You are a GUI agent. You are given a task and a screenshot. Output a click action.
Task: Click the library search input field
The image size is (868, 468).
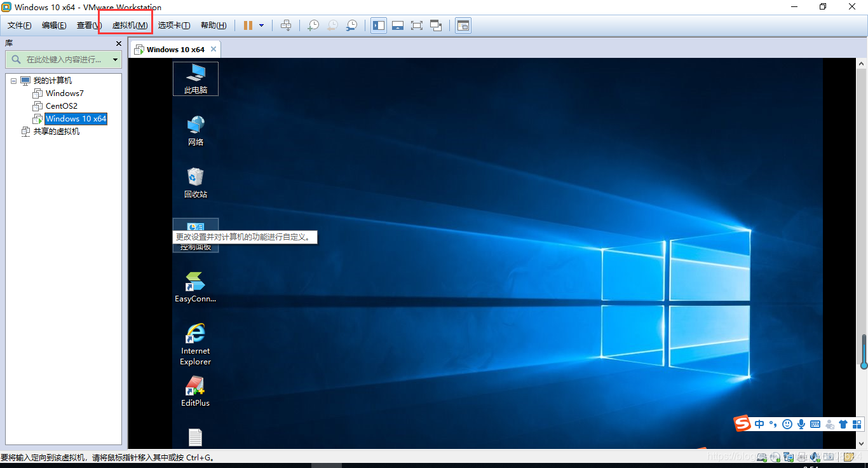[63, 59]
